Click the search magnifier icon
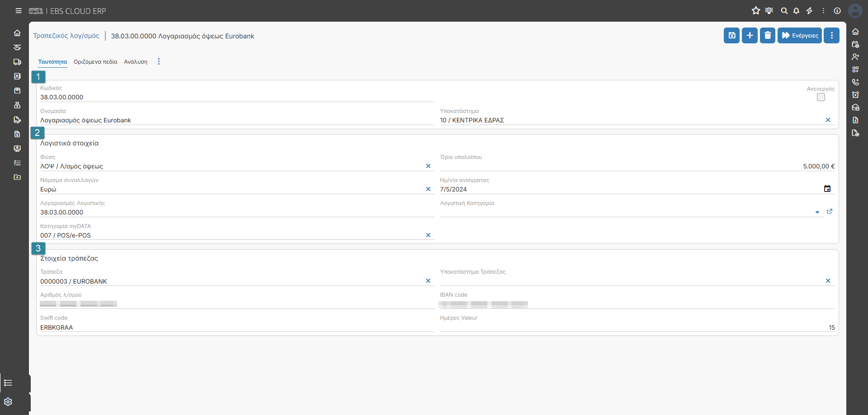 (x=784, y=11)
